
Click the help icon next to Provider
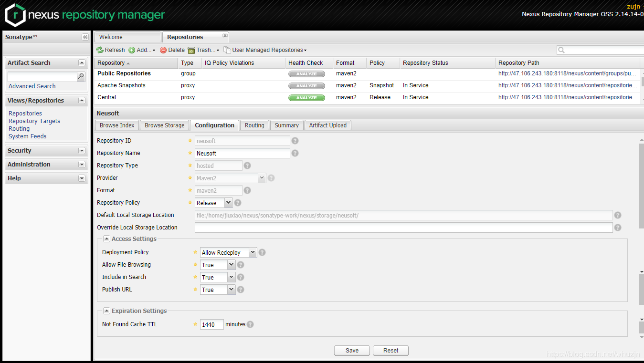(x=271, y=178)
